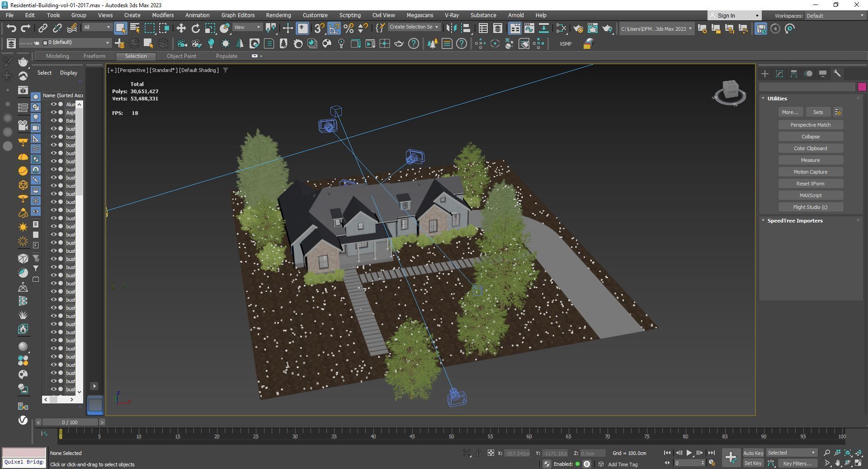The image size is (868, 469).
Task: Open the Display panel tab icon
Action: tap(823, 74)
